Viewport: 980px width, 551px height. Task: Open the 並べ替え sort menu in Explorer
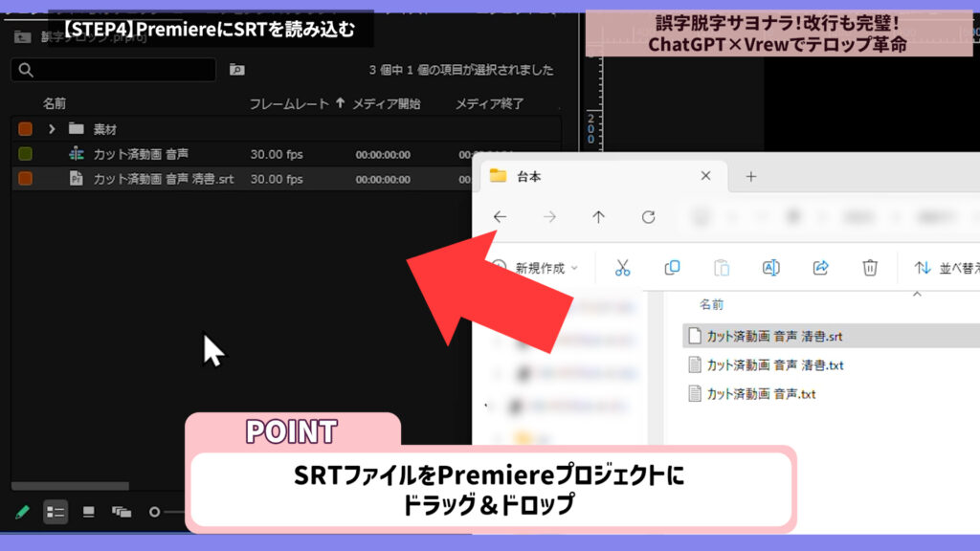tap(947, 268)
